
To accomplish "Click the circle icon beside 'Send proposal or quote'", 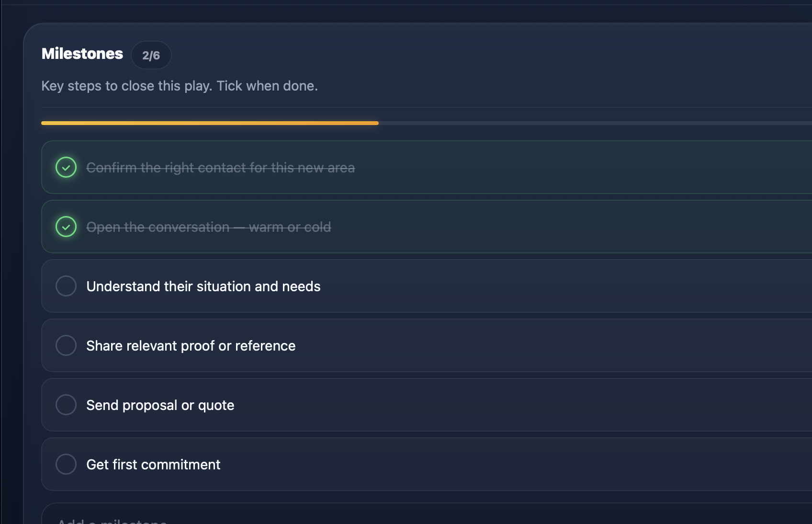I will [x=66, y=405].
